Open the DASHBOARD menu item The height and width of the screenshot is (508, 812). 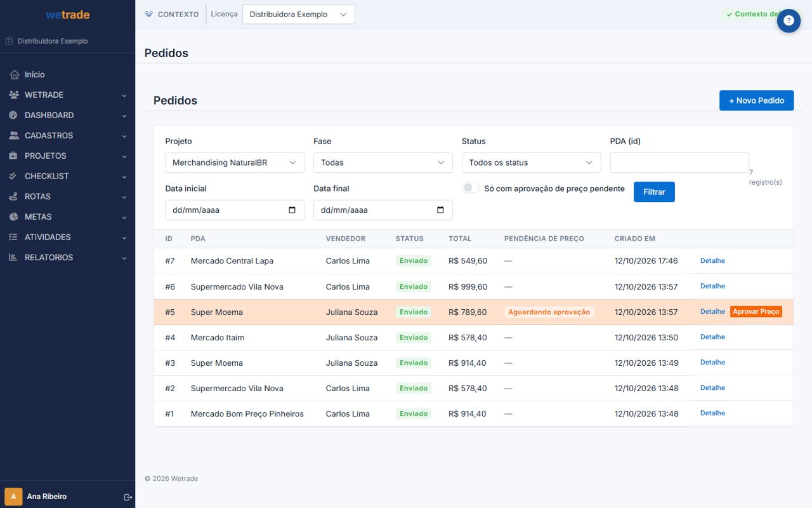pos(67,116)
